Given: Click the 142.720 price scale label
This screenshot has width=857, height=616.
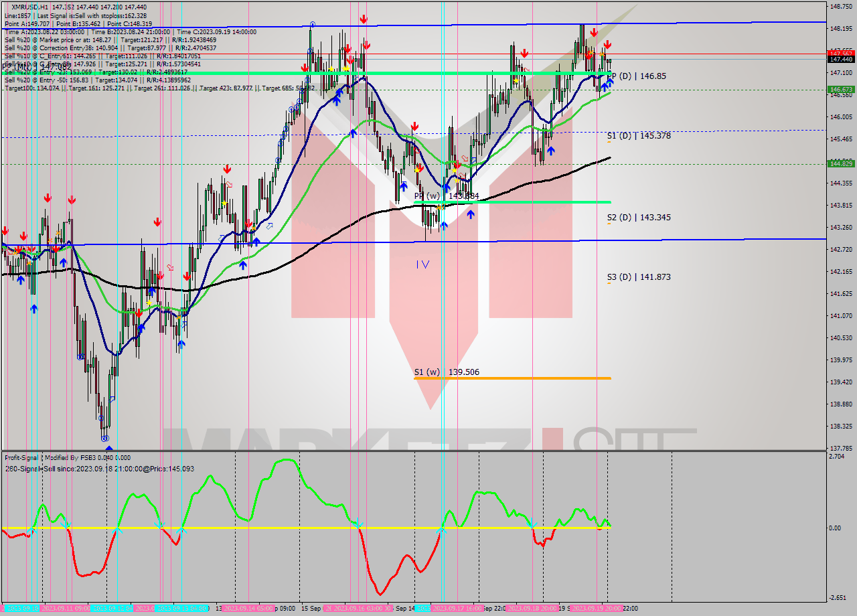Looking at the screenshot, I should [x=841, y=249].
